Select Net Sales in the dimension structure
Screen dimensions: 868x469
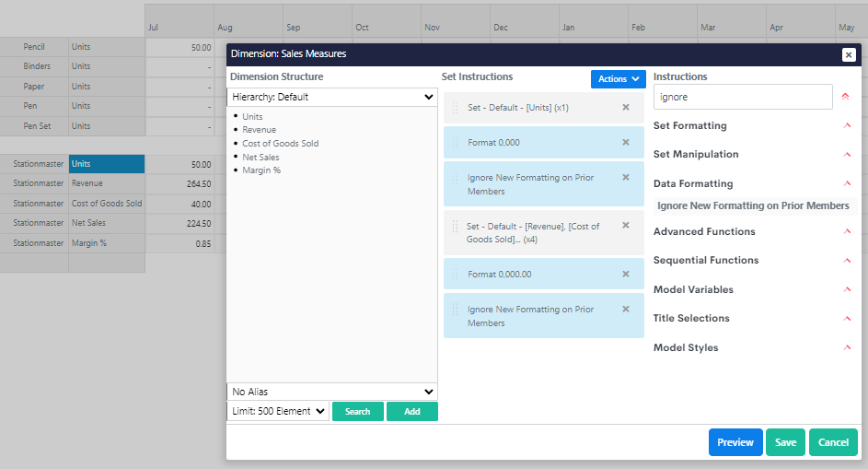(260, 157)
